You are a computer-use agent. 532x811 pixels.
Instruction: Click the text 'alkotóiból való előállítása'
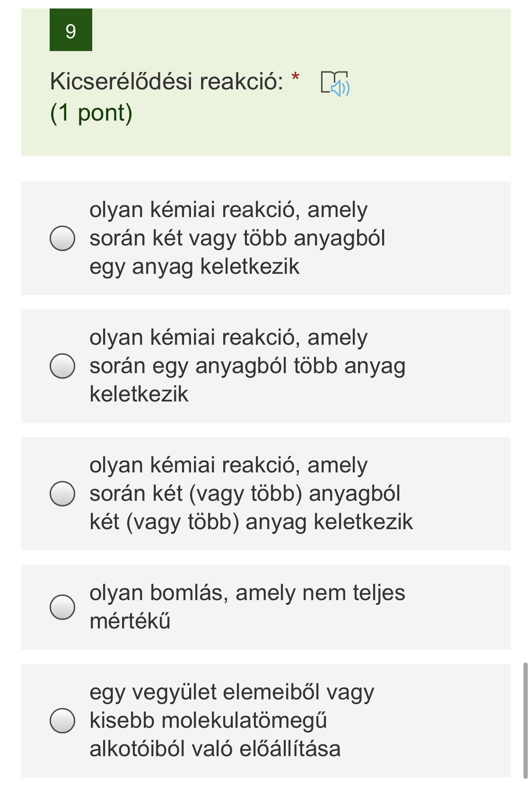coord(215,749)
